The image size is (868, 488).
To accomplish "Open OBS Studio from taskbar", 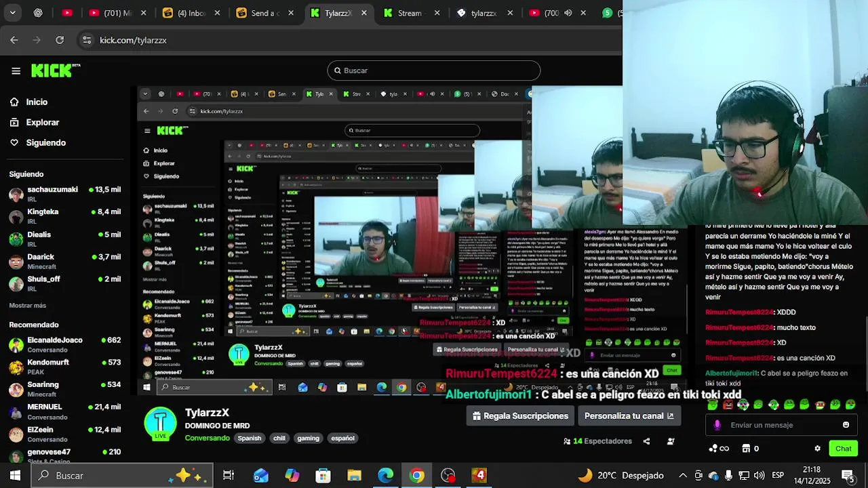I will click(448, 475).
